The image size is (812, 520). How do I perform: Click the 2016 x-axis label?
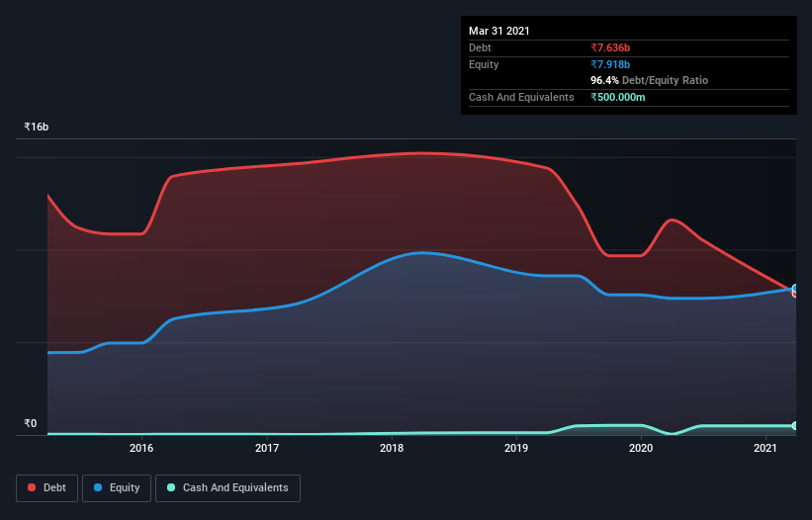141,448
